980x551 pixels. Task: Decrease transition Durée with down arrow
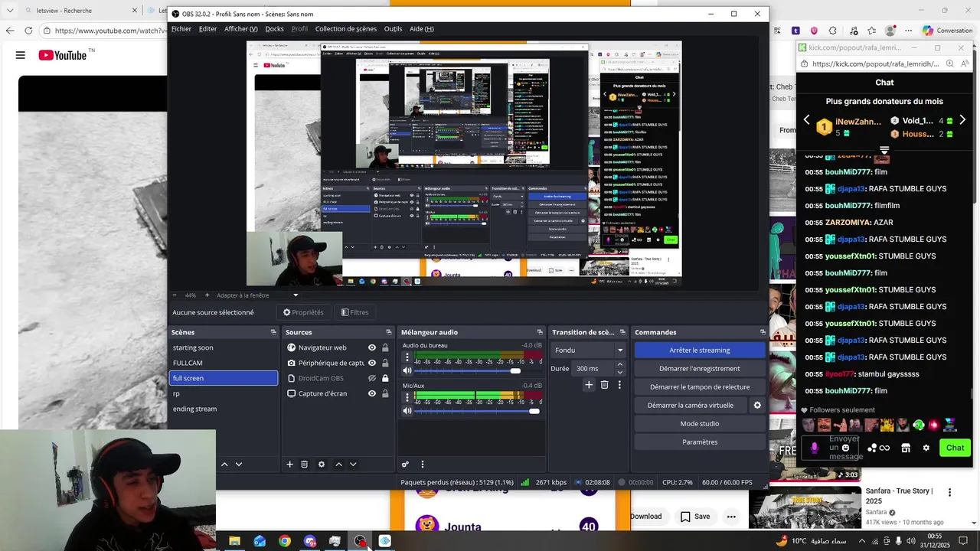[619, 372]
